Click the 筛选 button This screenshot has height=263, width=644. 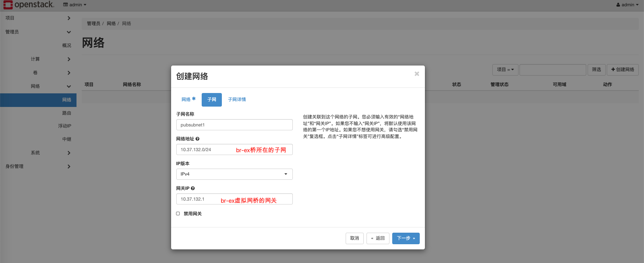(597, 70)
